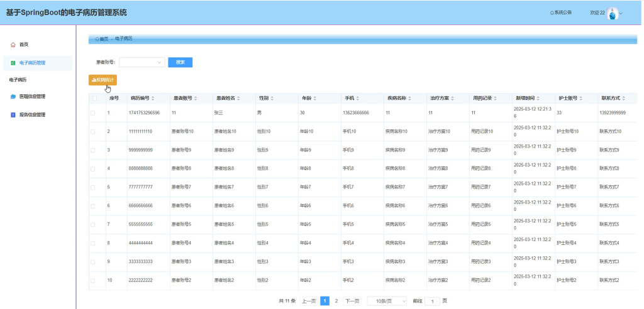
Task: Sort by 用药记录 column arrows
Action: 496,99
